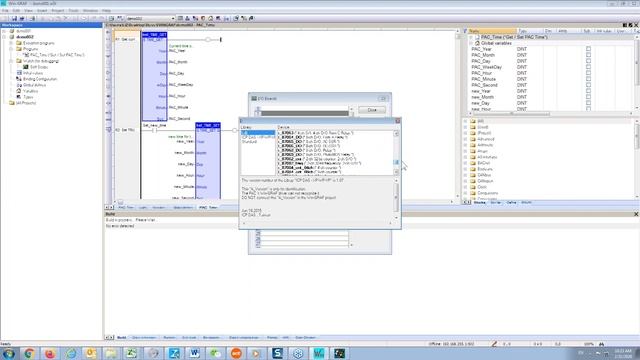Select the i_87064_DO device entry
The image size is (640, 360).
click(x=313, y=138)
